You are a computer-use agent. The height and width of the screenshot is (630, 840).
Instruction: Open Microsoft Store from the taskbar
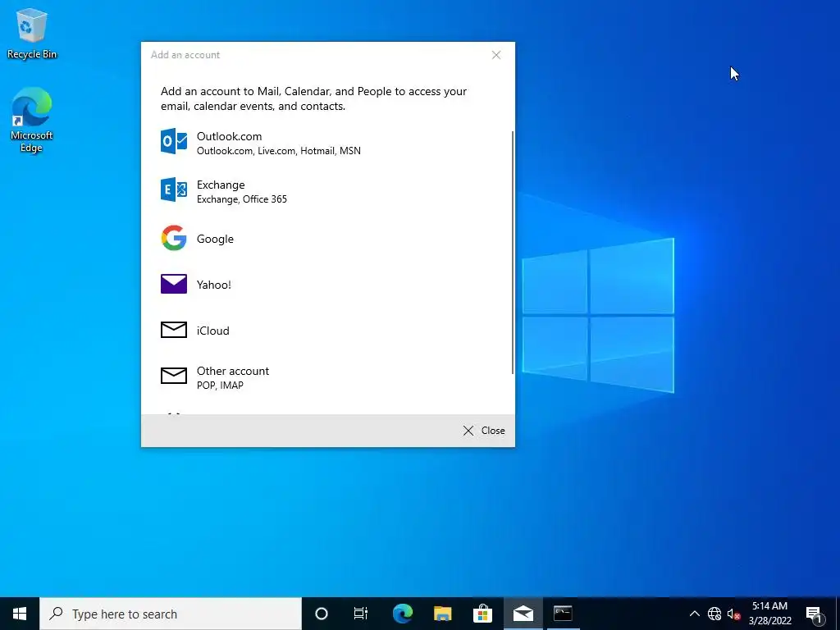(482, 614)
